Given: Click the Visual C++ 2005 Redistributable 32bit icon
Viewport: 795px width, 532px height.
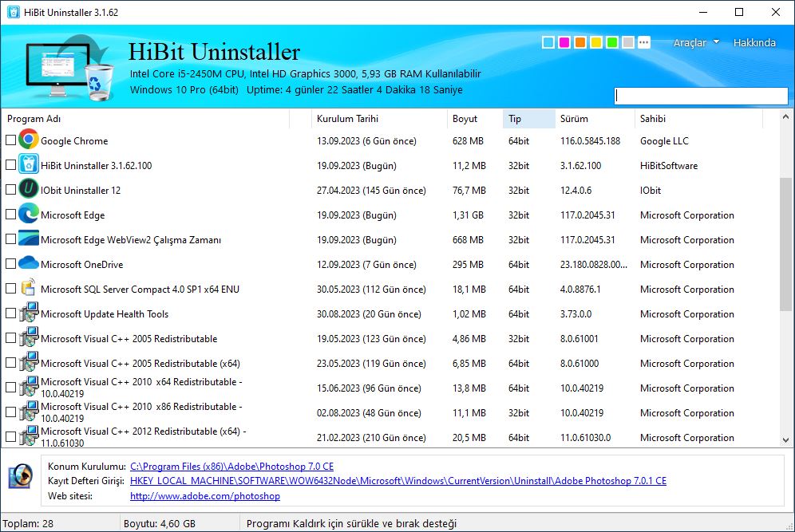Looking at the screenshot, I should tap(29, 337).
